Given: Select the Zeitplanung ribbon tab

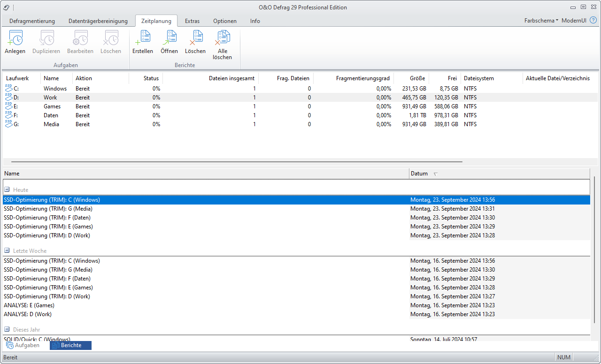Looking at the screenshot, I should 156,21.
